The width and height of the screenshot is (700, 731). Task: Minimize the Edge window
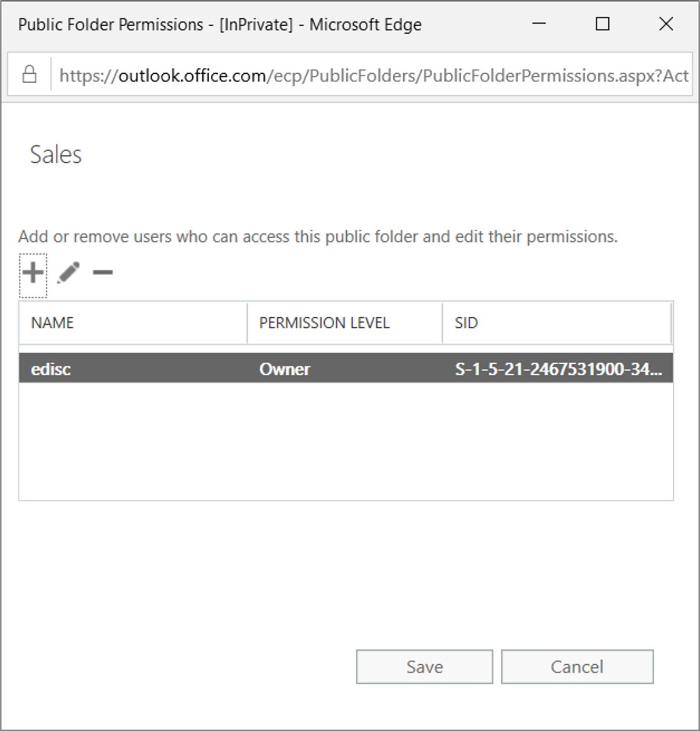[539, 24]
